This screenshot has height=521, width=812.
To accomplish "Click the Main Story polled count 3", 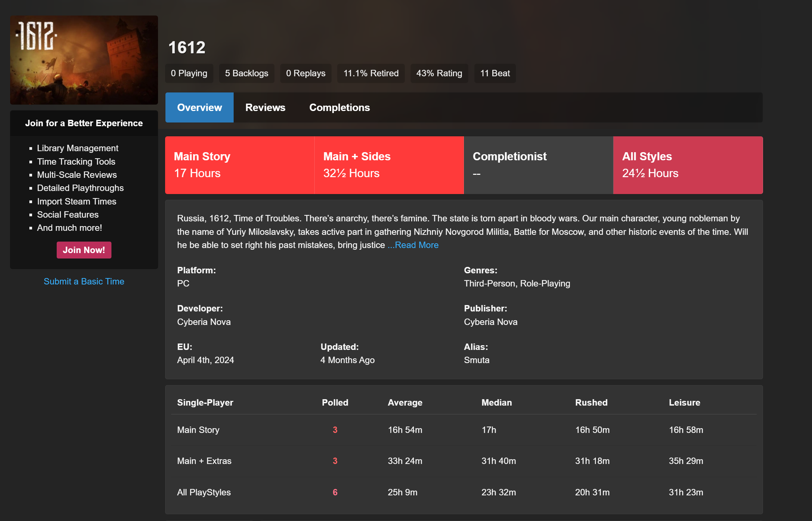I will (x=335, y=430).
